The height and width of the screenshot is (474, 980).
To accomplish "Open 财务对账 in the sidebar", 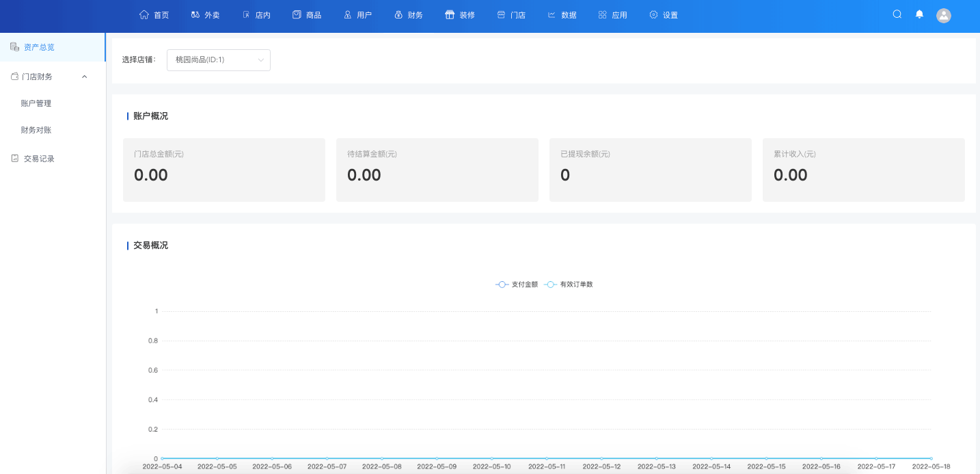I will (36, 130).
